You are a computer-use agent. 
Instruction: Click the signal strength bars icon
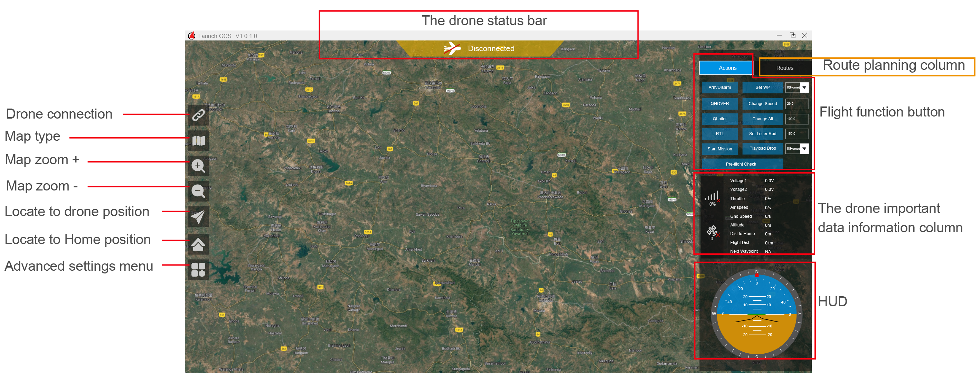click(x=712, y=196)
